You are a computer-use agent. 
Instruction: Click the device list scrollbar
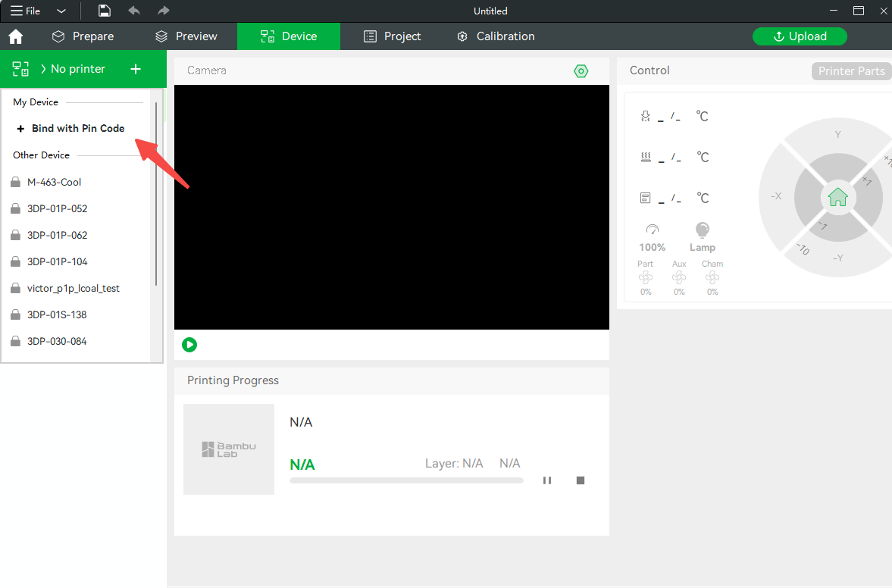pyautogui.click(x=156, y=193)
